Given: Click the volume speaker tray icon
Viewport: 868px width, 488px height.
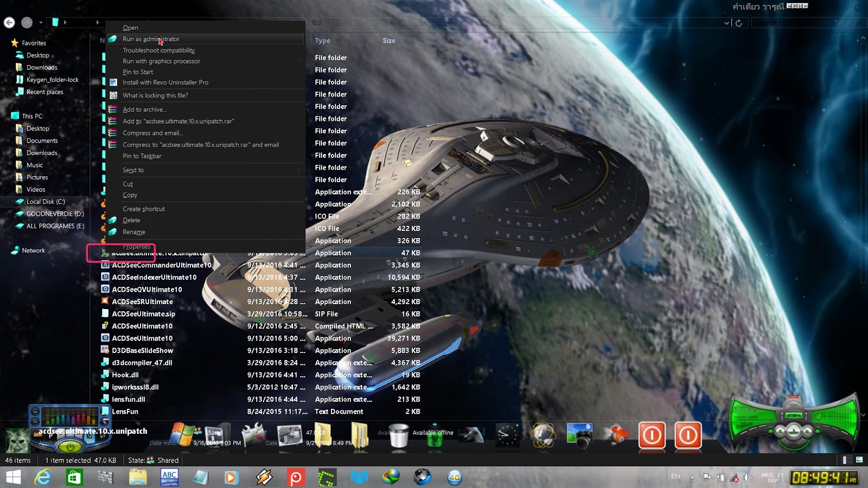Looking at the screenshot, I should click(x=748, y=477).
